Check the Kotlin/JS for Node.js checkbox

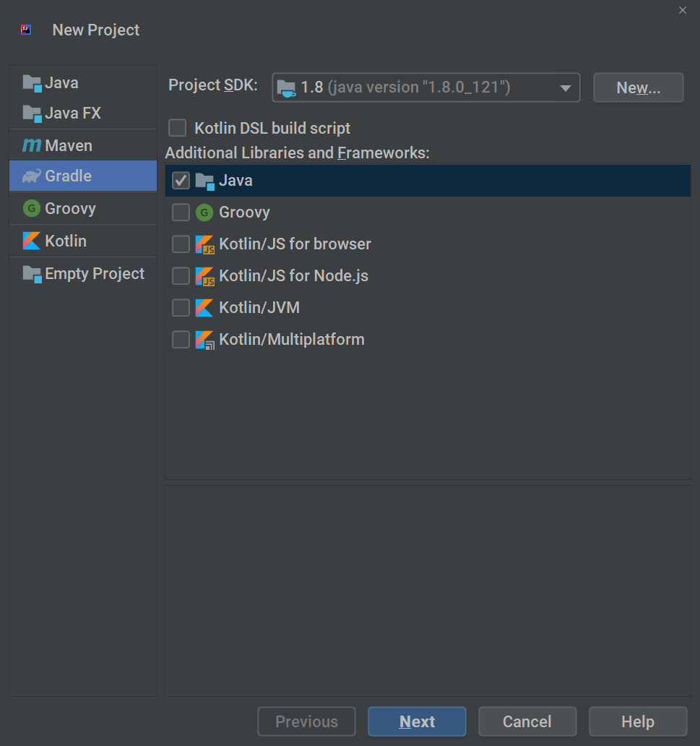[x=181, y=276]
